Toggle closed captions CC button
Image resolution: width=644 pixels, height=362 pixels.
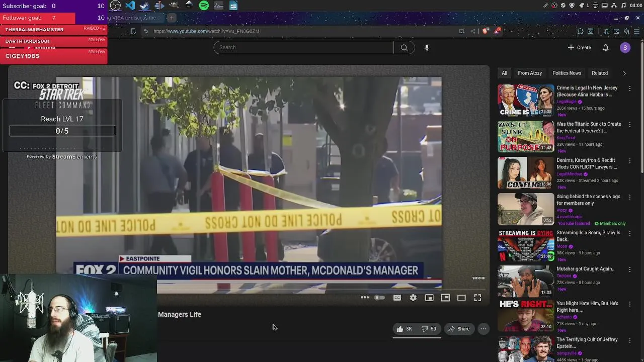click(397, 298)
